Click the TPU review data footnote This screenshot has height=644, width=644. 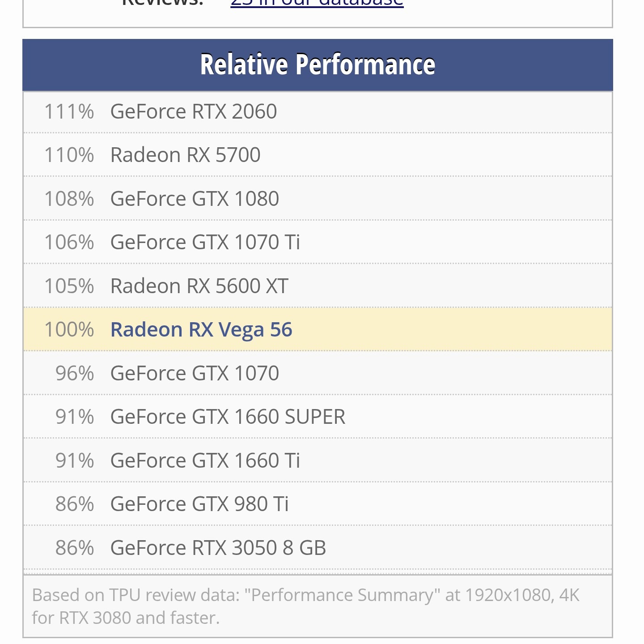(306, 606)
